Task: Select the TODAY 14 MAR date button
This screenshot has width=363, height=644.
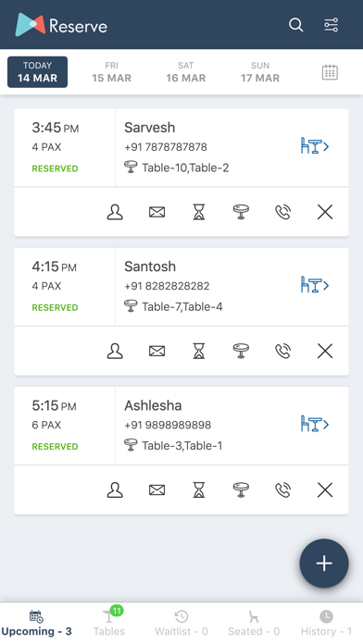Action: click(37, 72)
